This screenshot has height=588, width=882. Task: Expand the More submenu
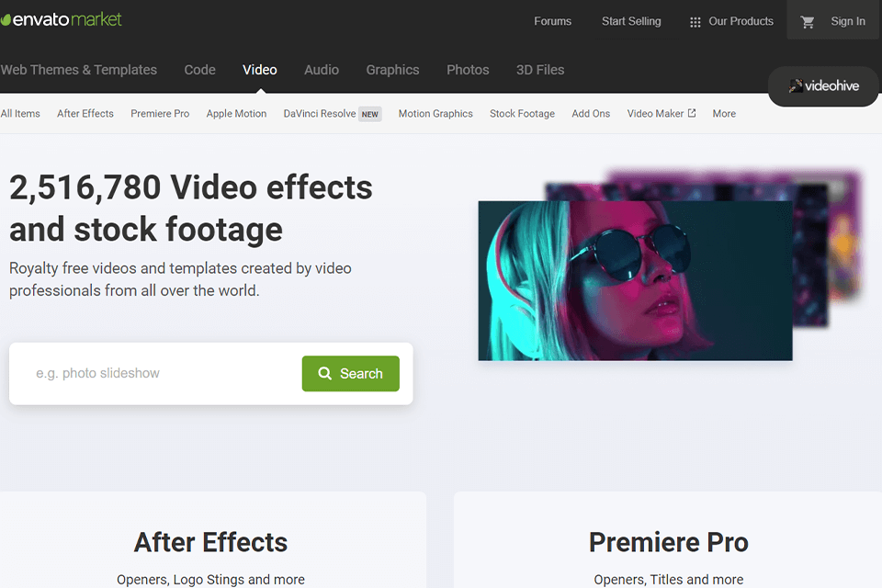pyautogui.click(x=724, y=114)
